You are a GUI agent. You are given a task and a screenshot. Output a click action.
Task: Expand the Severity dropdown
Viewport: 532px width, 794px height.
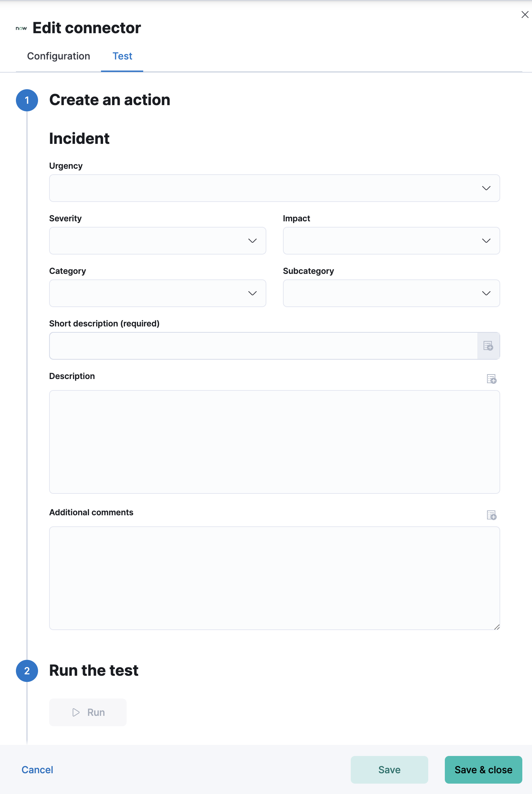point(157,241)
